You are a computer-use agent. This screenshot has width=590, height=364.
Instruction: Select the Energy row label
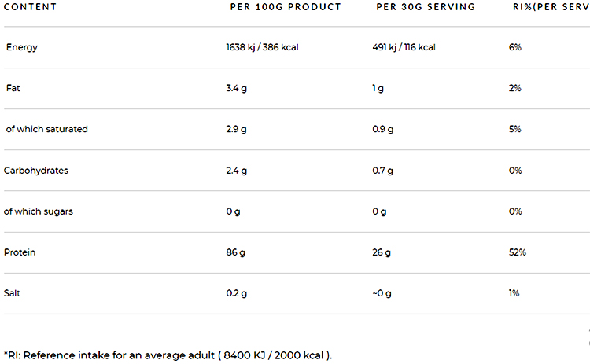click(22, 47)
